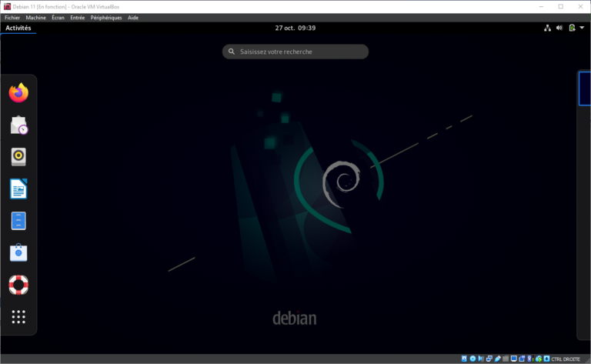The image size is (591, 364).
Task: Minimize the VirtualBox window
Action: [541, 6]
